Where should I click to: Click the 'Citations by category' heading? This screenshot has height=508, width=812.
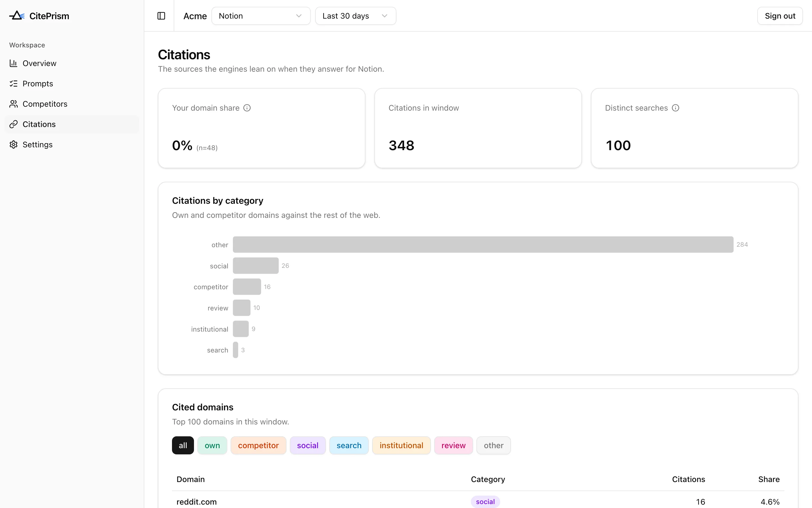(x=217, y=201)
